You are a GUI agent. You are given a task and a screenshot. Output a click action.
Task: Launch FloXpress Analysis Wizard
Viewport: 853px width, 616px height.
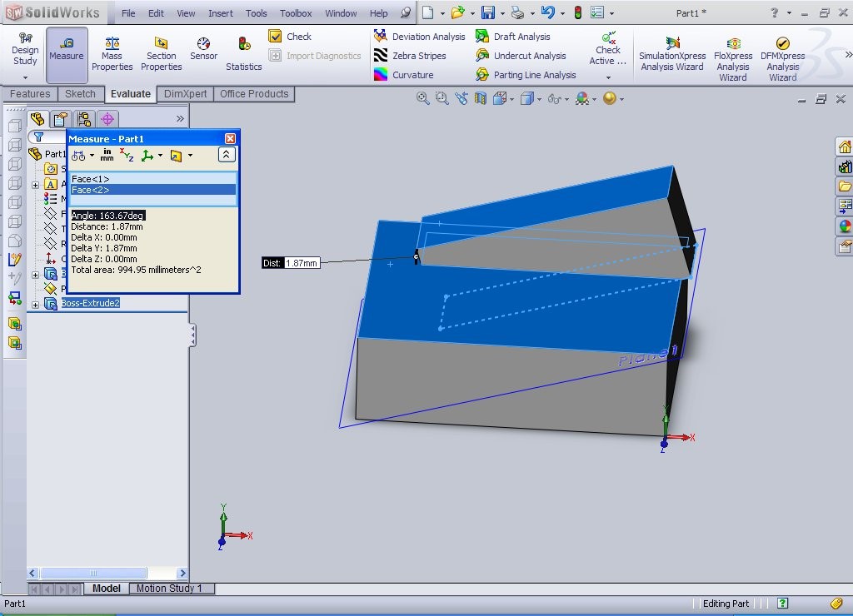click(733, 59)
